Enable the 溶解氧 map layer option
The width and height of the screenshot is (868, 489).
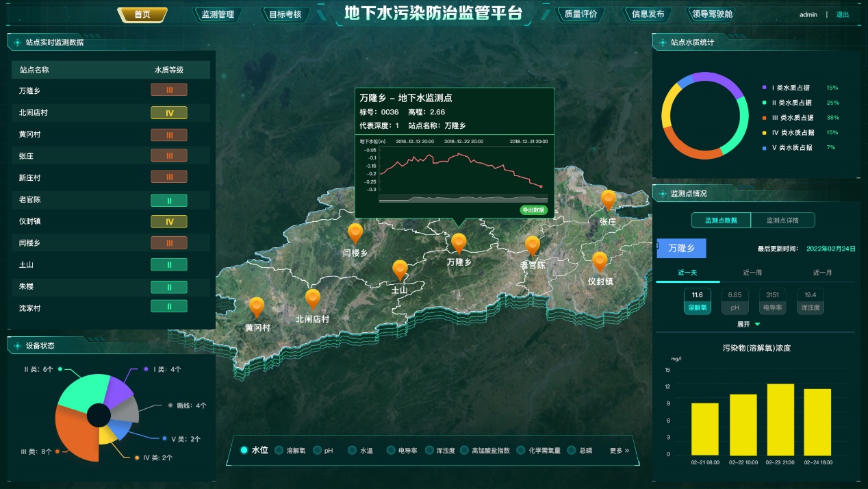point(279,450)
